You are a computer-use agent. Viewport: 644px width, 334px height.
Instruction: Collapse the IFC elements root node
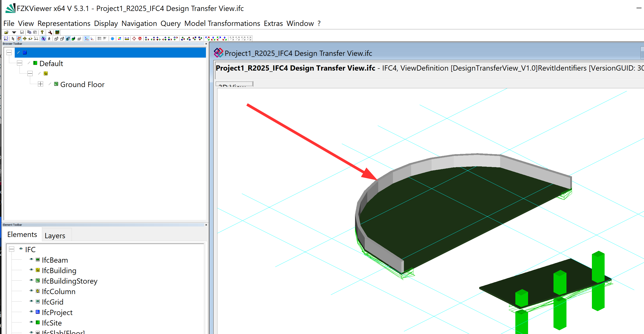pyautogui.click(x=11, y=249)
